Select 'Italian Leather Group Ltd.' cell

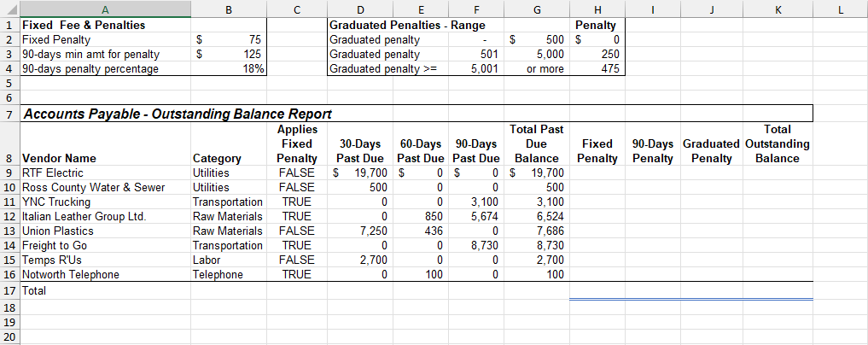click(x=105, y=216)
